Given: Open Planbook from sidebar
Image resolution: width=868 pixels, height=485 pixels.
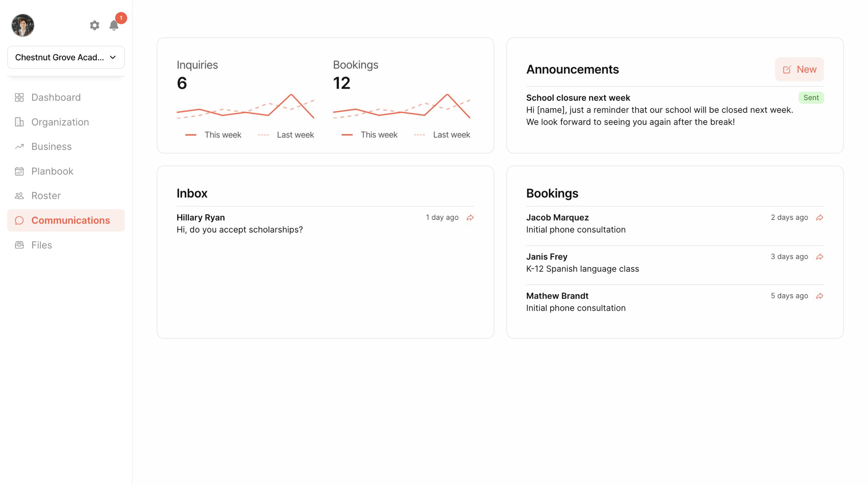Looking at the screenshot, I should coord(52,171).
